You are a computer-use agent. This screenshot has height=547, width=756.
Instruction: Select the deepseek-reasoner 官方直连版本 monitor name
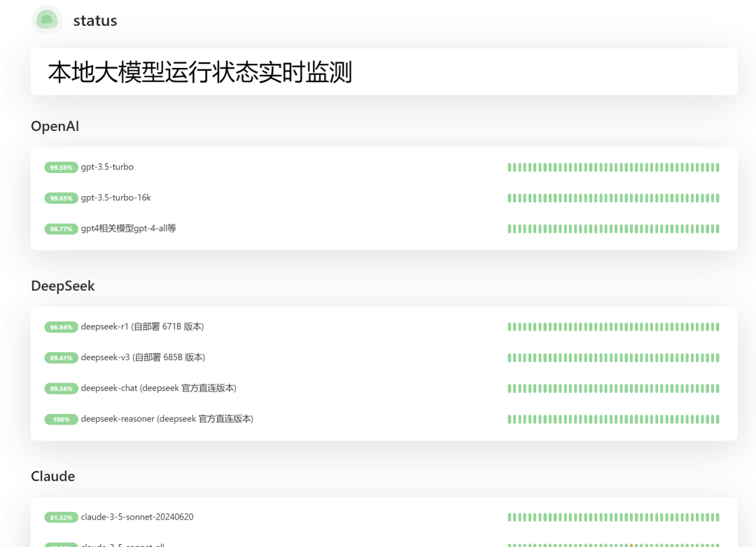[x=167, y=419]
